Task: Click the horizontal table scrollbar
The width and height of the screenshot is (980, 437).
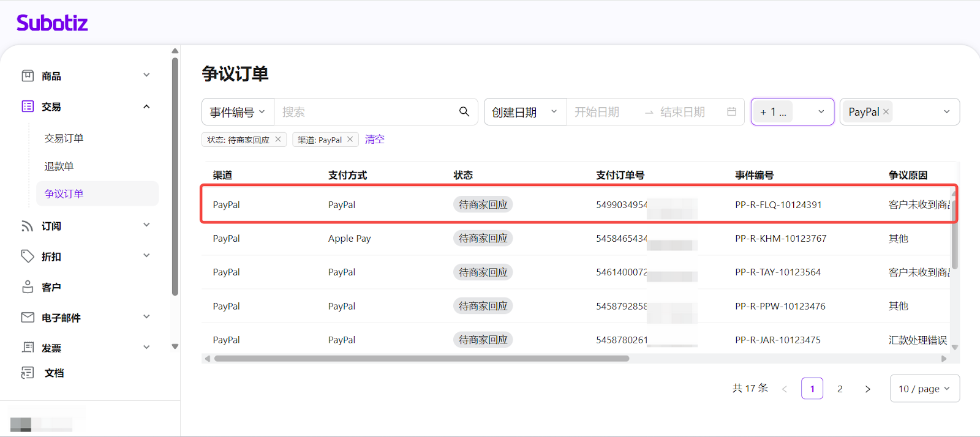Action: [x=421, y=359]
